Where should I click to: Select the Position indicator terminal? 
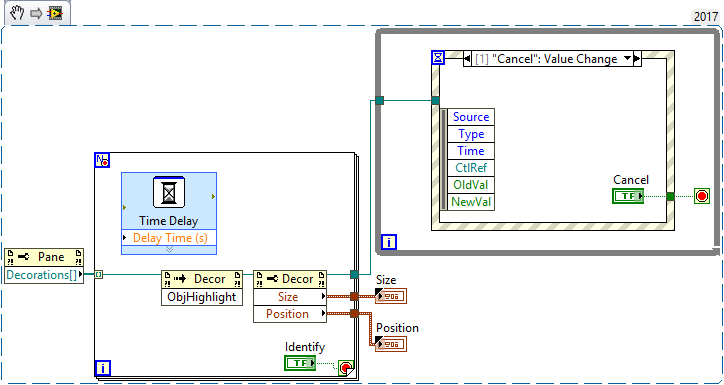391,344
